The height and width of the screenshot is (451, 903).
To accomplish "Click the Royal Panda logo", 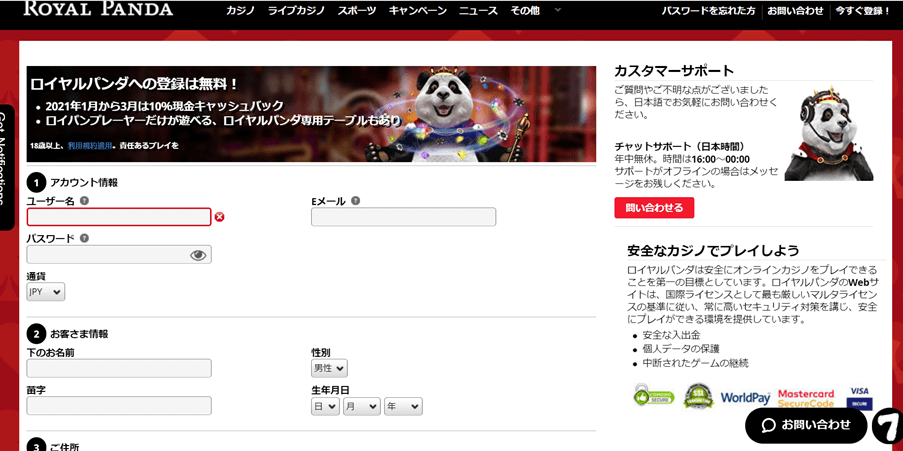I will pyautogui.click(x=98, y=9).
